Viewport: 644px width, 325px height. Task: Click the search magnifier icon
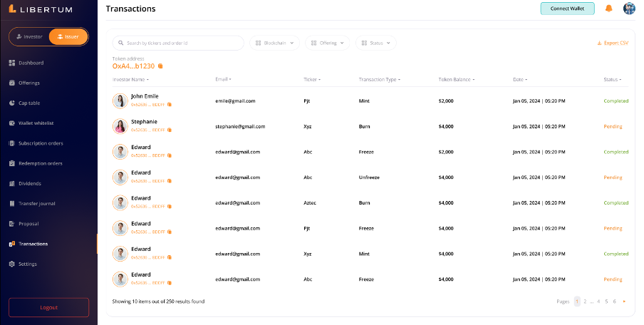point(122,43)
